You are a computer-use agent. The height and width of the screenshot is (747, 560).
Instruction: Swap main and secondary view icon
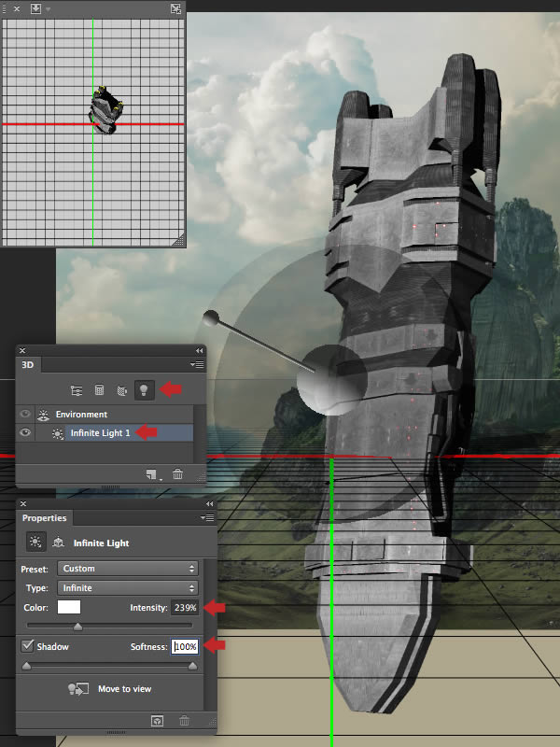pyautogui.click(x=175, y=8)
